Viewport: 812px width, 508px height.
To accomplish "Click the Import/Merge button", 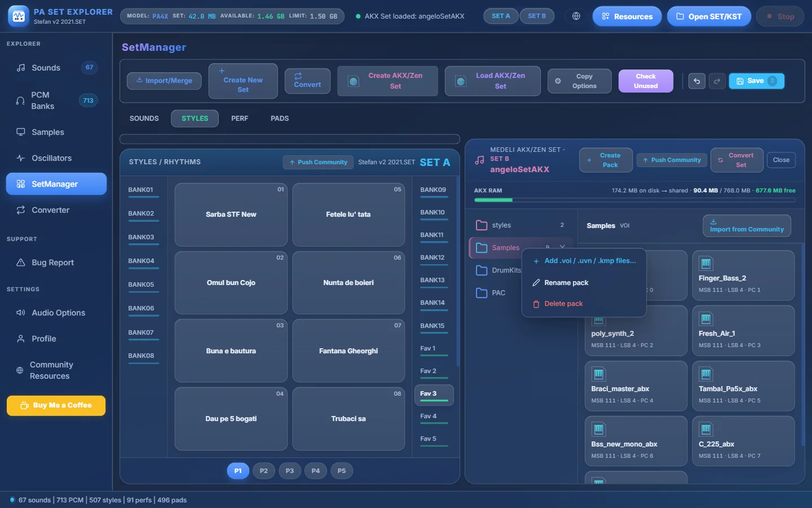I will coord(164,81).
